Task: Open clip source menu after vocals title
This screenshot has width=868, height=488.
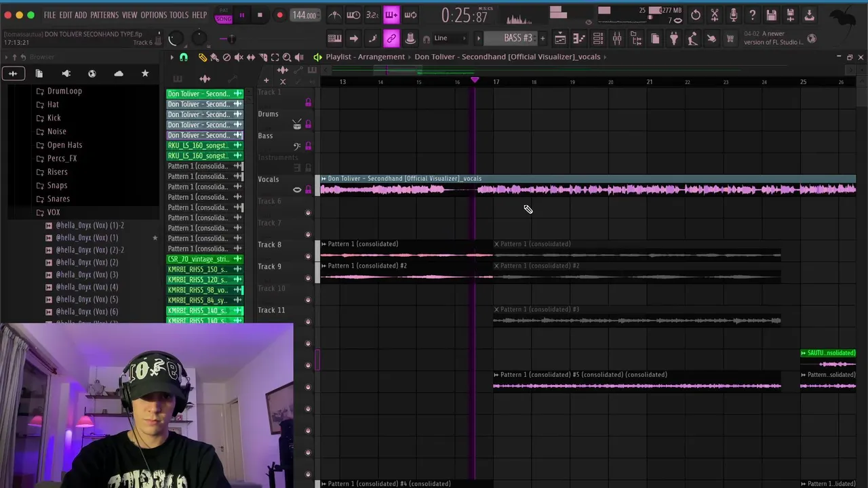Action: click(606, 57)
